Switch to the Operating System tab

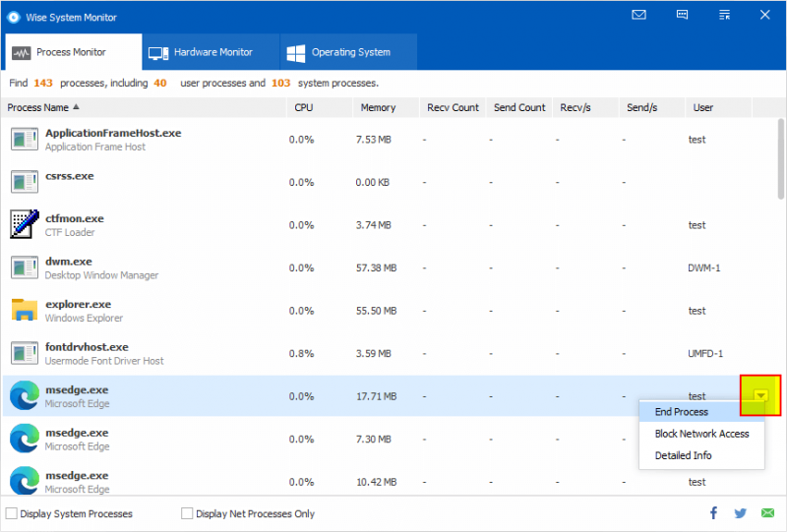[x=348, y=52]
